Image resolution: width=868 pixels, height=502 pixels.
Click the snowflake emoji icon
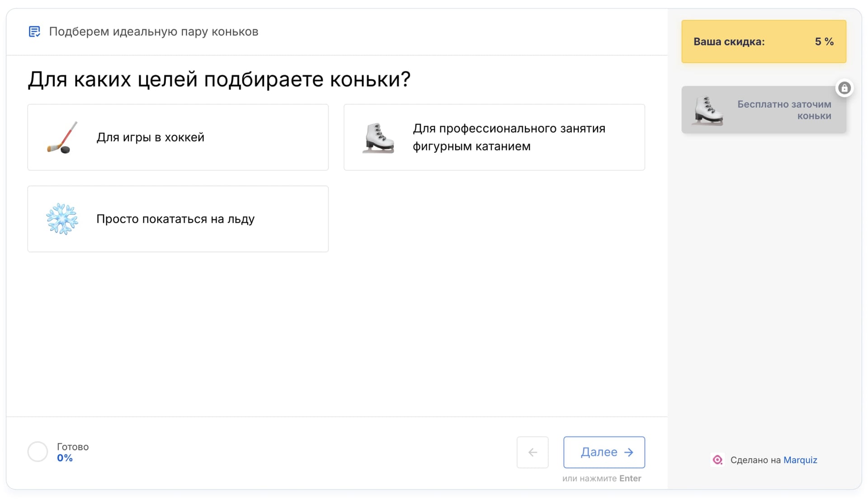(x=62, y=219)
